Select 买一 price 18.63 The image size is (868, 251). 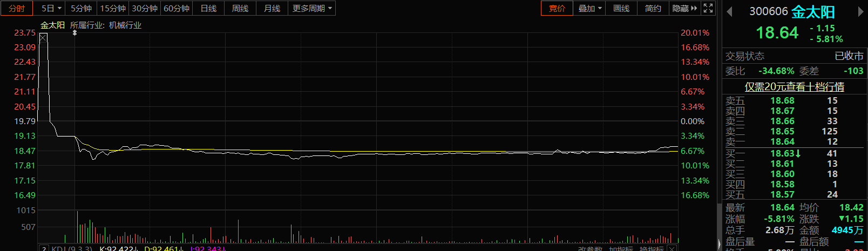(x=782, y=153)
